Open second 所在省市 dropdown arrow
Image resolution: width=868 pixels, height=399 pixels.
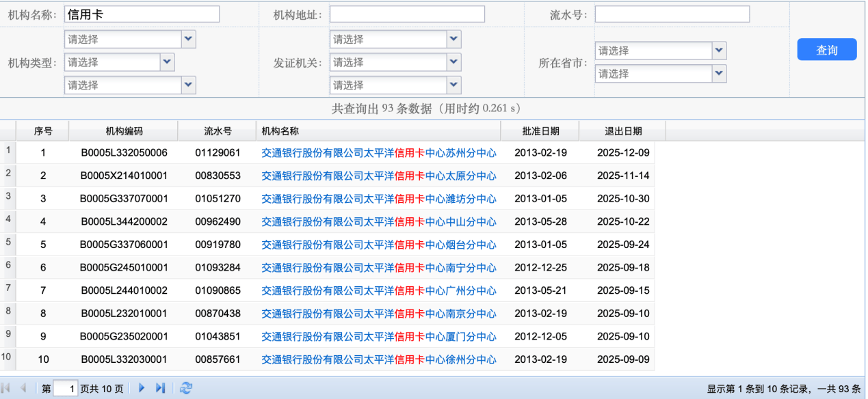[x=718, y=73]
